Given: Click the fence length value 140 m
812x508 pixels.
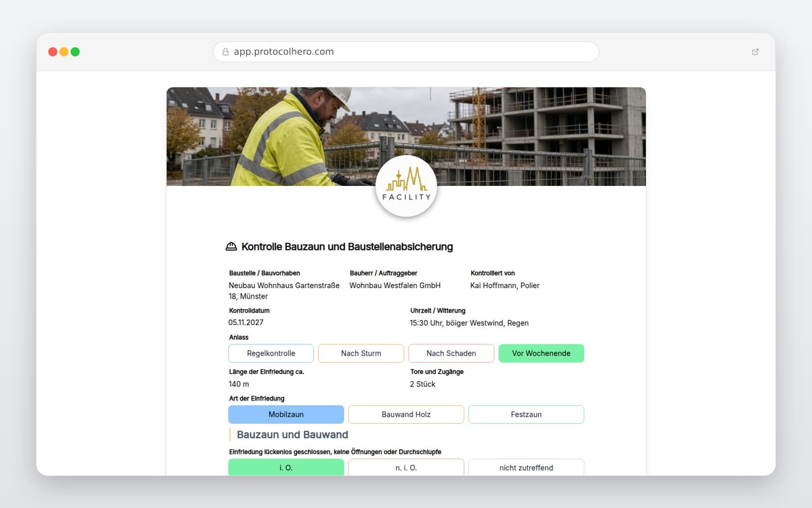Looking at the screenshot, I should pyautogui.click(x=239, y=384).
